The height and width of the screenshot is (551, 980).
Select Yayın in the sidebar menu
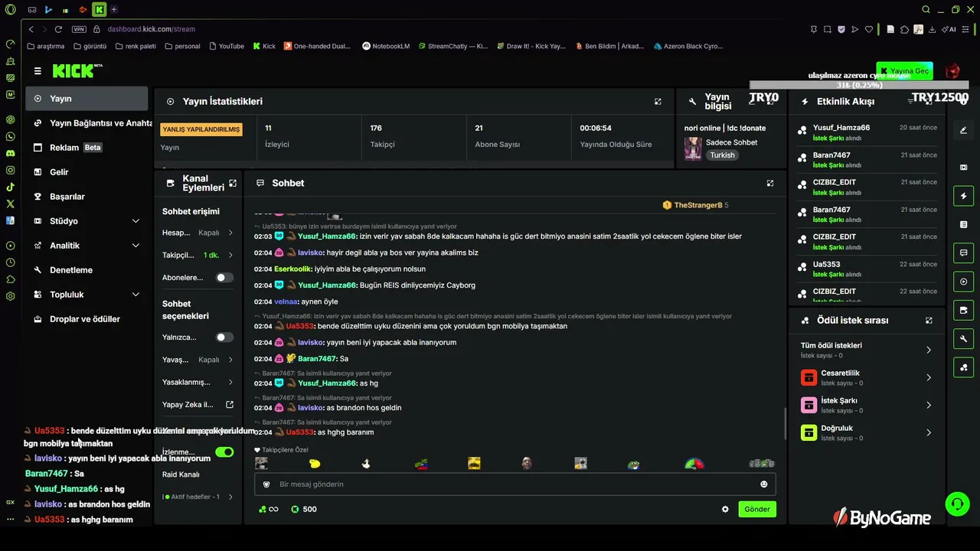(x=87, y=99)
